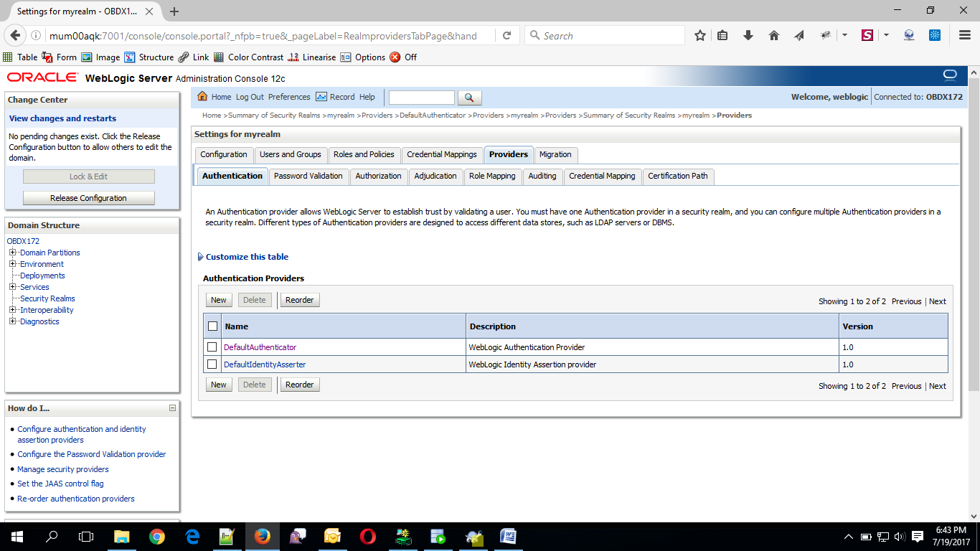Launch Opera from the taskbar
The height and width of the screenshot is (551, 980).
pos(367,536)
